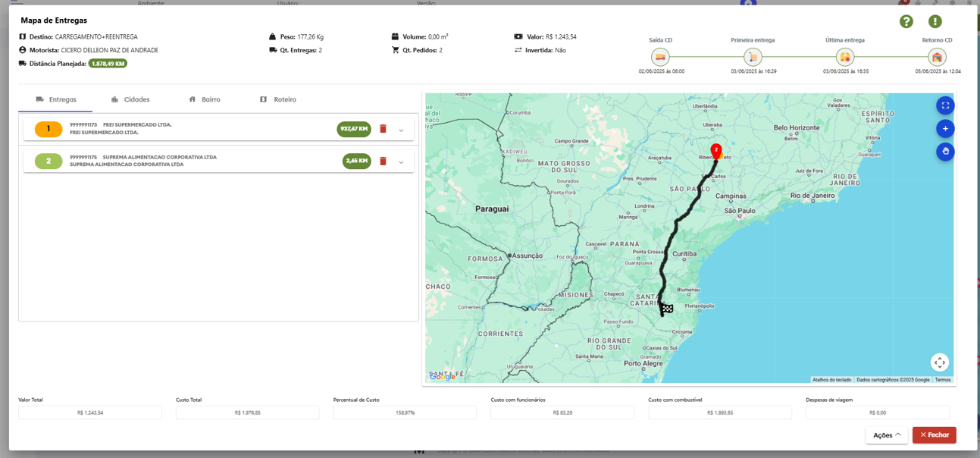Image resolution: width=980 pixels, height=458 pixels.
Task: Click the Qt. Entregas truck icon
Action: click(273, 50)
